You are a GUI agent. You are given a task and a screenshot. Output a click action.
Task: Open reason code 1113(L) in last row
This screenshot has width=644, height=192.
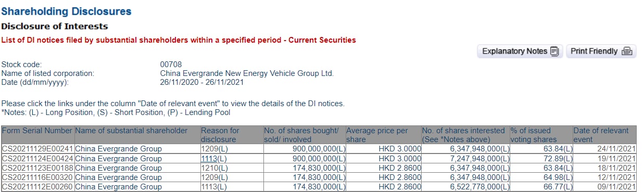click(214, 187)
